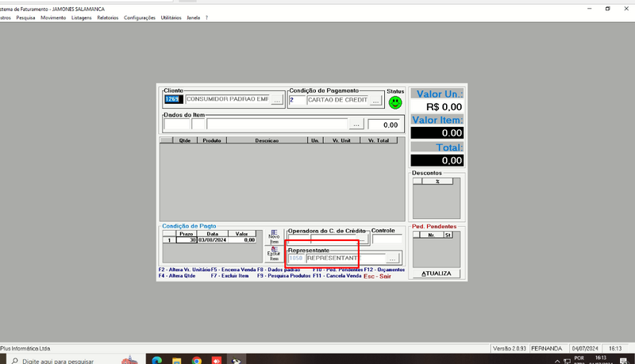Show hidden system tray icons
This screenshot has height=364, width=635.
point(557,361)
